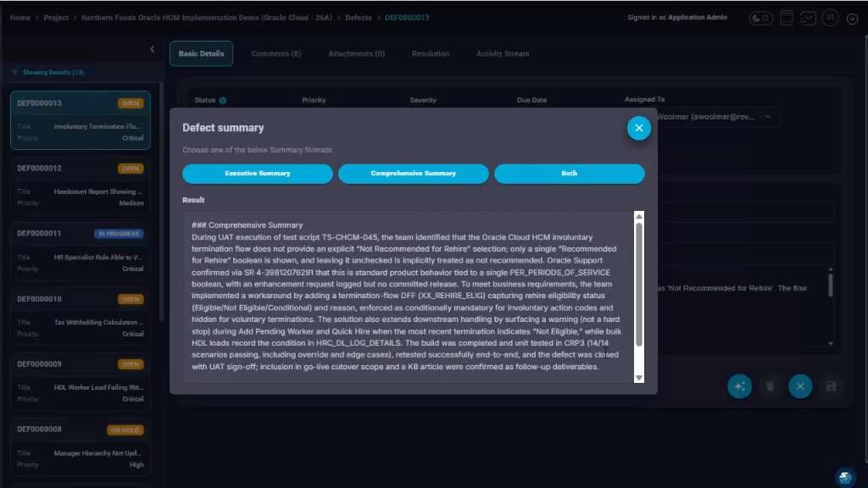Image resolution: width=868 pixels, height=488 pixels.
Task: Click the 'Manager Hierarchy Not Upd...' title text
Action: click(97, 453)
